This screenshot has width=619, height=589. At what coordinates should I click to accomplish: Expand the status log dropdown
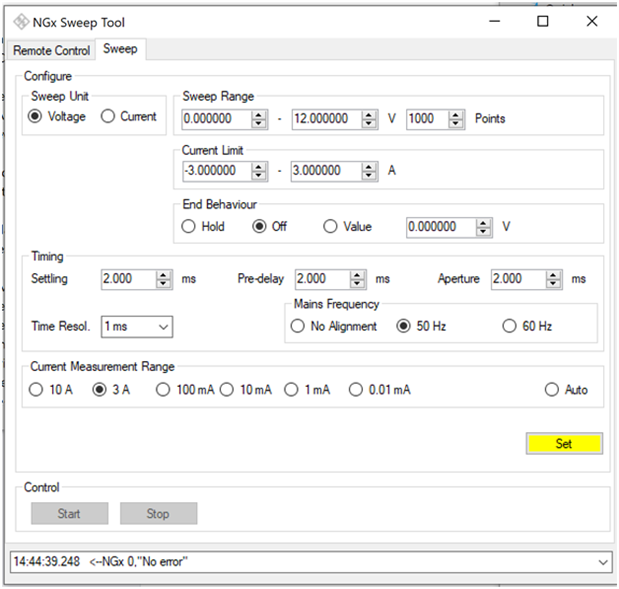pos(603,562)
